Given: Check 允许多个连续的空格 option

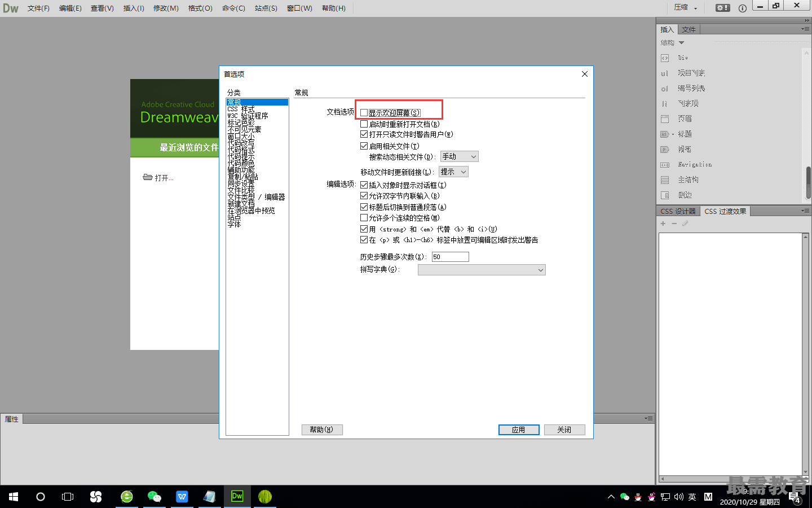Looking at the screenshot, I should (364, 217).
